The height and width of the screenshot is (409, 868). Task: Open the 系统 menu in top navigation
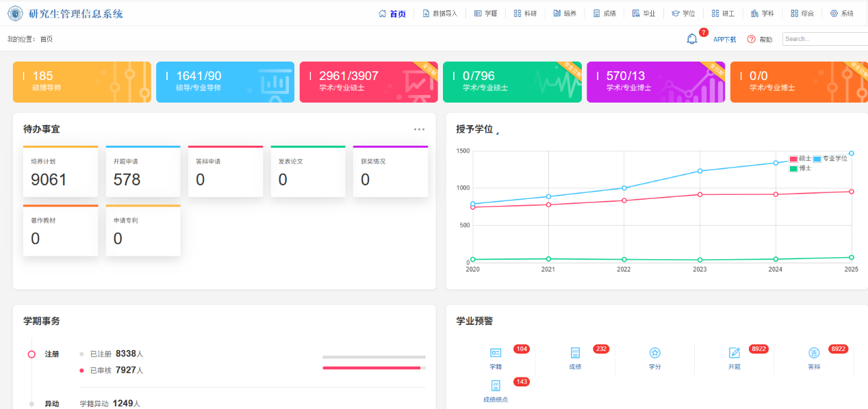click(841, 14)
